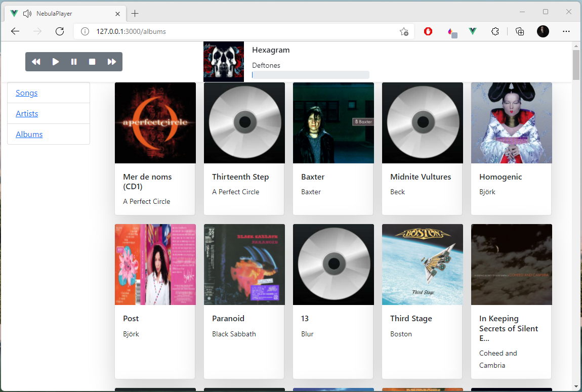
Task: Click the song progress bar under Deftones
Action: coord(311,75)
